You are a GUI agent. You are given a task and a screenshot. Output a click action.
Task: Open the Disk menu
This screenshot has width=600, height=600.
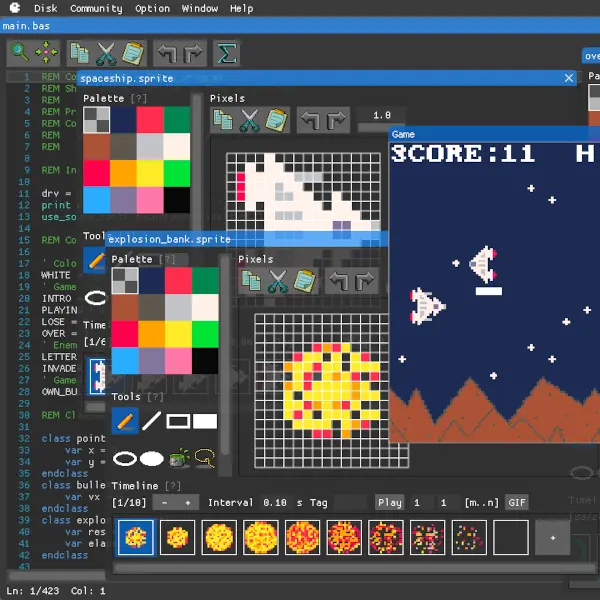(x=46, y=8)
